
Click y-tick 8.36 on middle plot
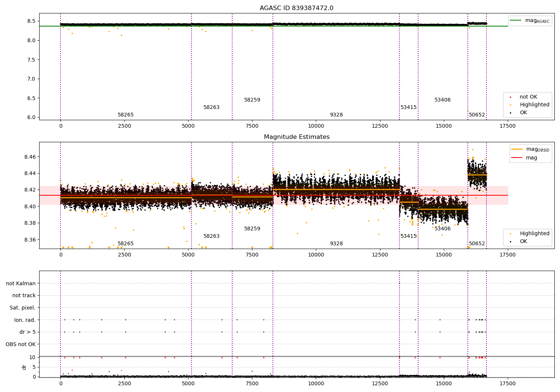(30, 240)
